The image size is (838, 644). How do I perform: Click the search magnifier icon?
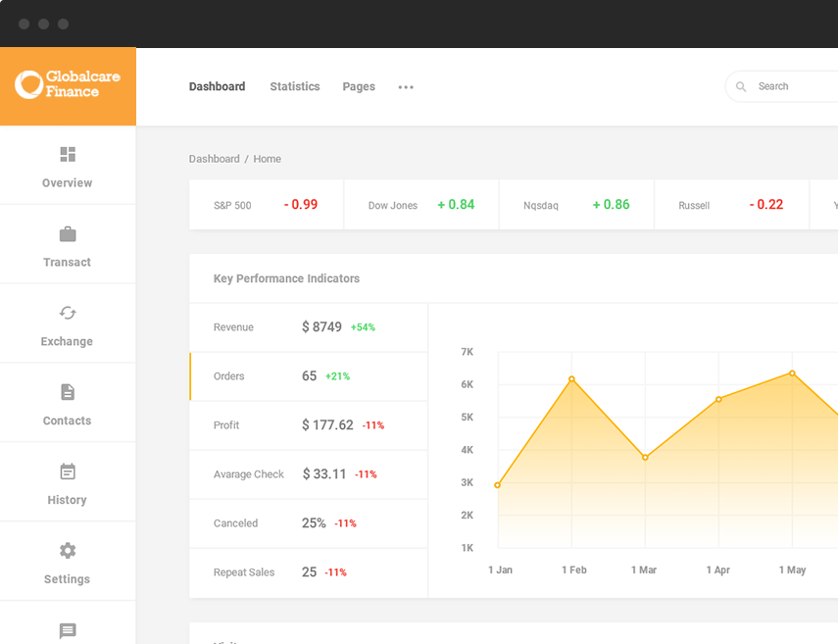coord(741,86)
